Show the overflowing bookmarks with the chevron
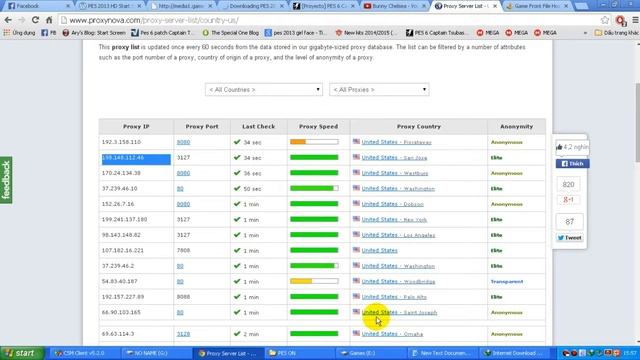 585,33
